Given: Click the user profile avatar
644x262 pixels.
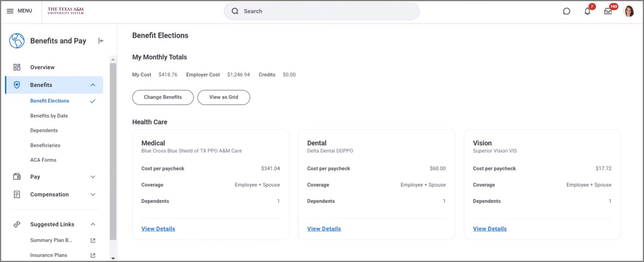Looking at the screenshot, I should [x=629, y=11].
